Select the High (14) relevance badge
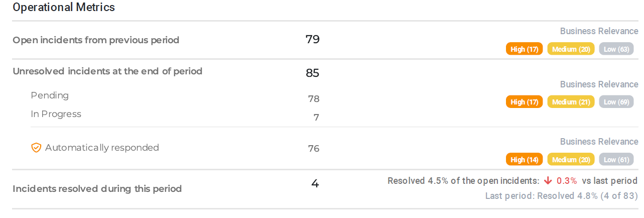The width and height of the screenshot is (644, 218). click(524, 160)
